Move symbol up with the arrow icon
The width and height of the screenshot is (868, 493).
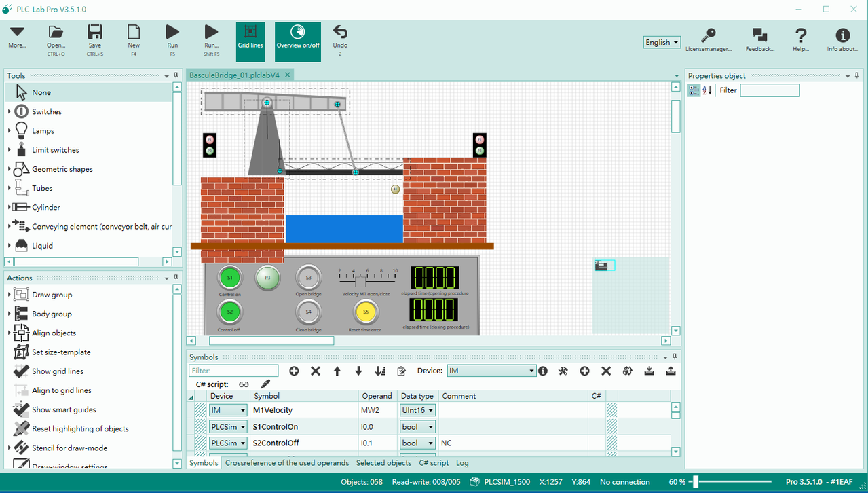click(337, 371)
